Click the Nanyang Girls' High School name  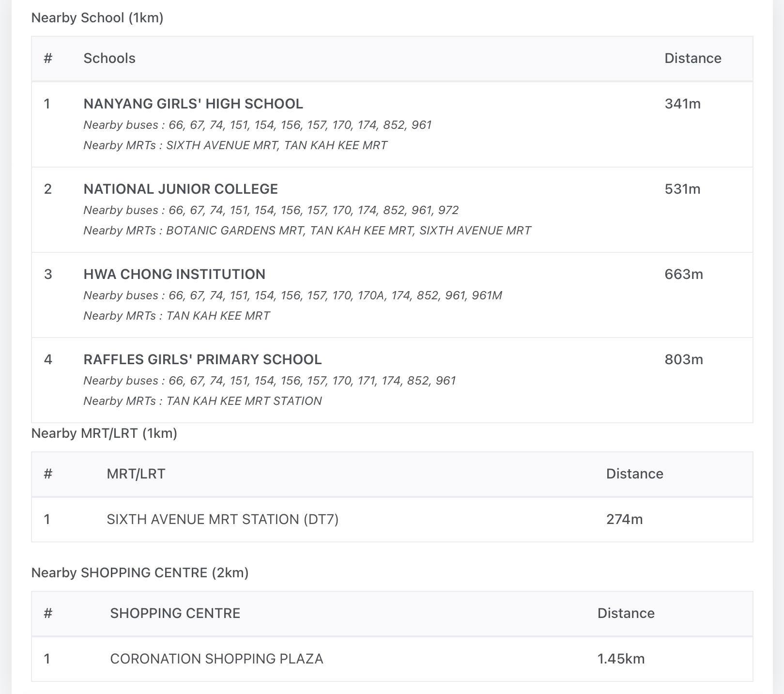click(x=193, y=104)
